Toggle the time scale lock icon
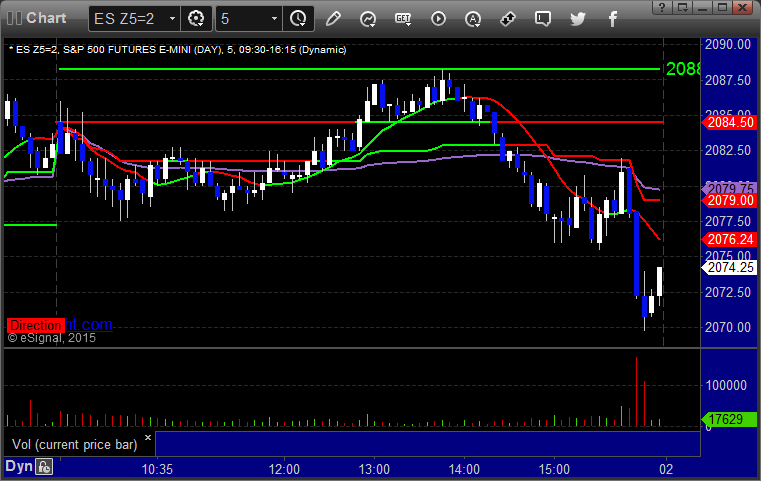 44,467
